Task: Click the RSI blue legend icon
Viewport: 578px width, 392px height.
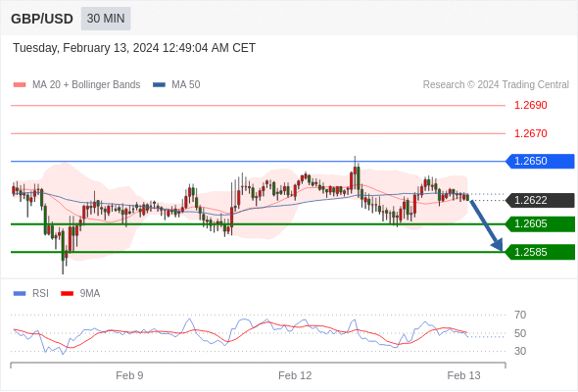Action: click(20, 294)
